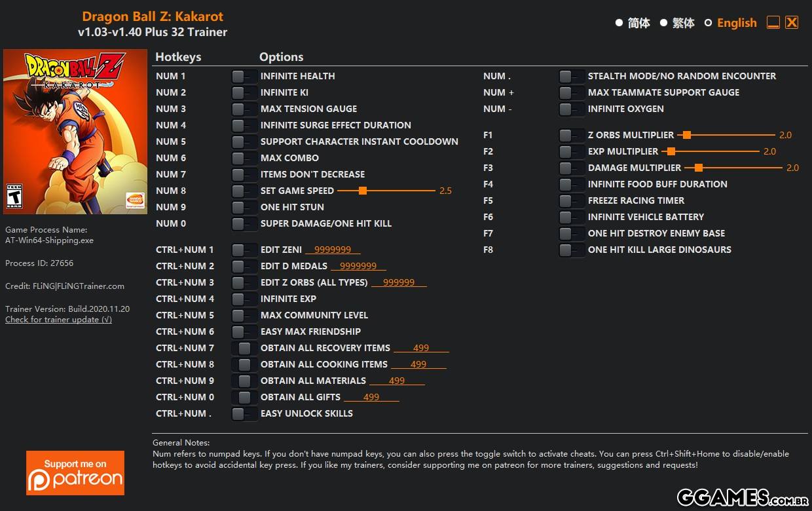Screen dimensions: 812x511
Task: Click the Edit Zeni value field
Action: 333,250
